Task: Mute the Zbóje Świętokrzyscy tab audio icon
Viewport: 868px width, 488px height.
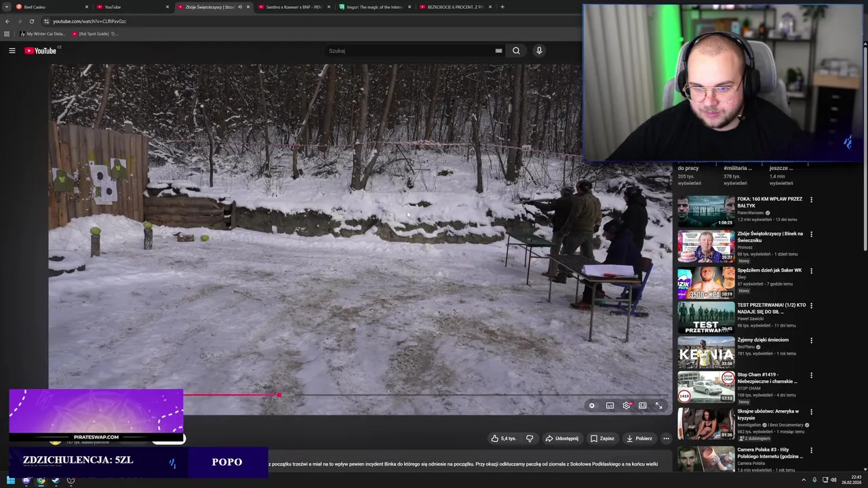Action: click(239, 7)
